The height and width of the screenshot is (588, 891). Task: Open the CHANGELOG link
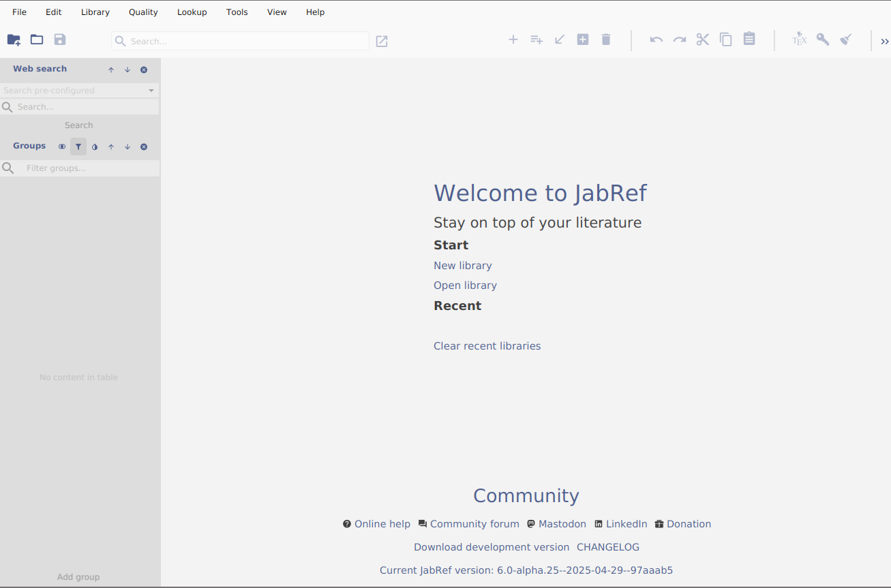tap(608, 547)
